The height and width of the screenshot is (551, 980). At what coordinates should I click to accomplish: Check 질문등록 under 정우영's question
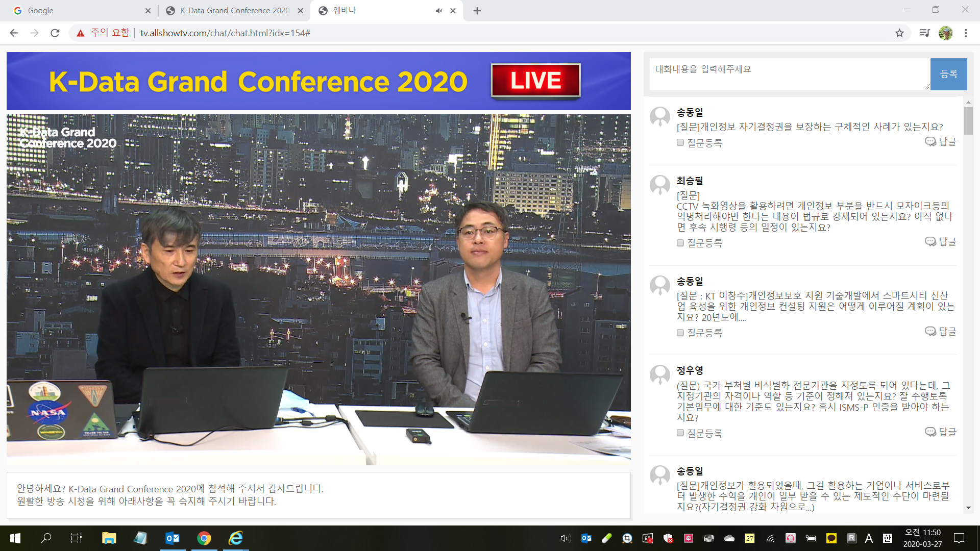(x=680, y=433)
